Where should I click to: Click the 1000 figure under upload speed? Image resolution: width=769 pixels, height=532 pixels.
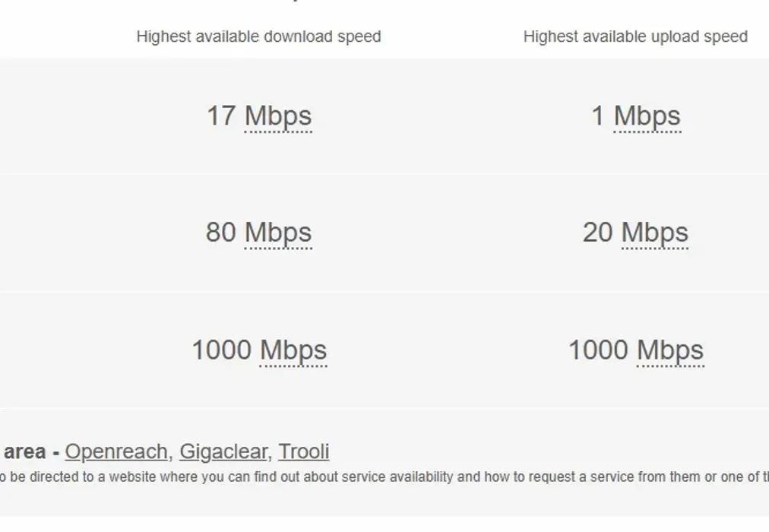(x=598, y=350)
